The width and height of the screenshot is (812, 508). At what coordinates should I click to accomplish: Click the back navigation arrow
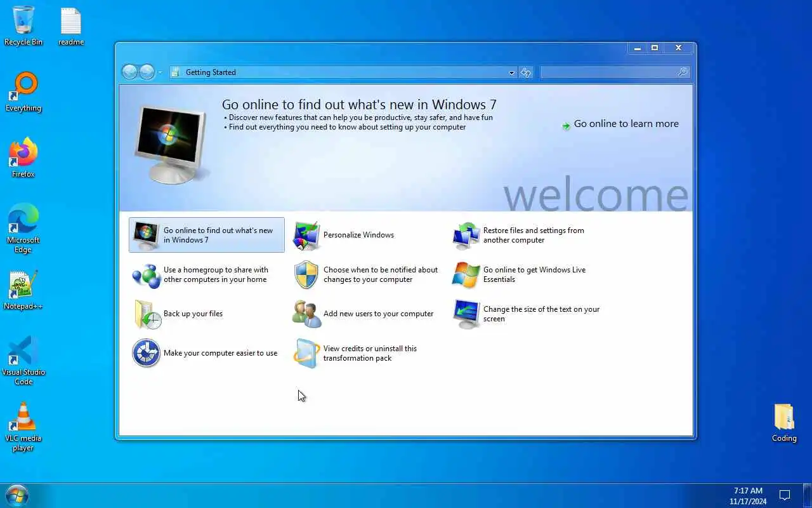(129, 72)
